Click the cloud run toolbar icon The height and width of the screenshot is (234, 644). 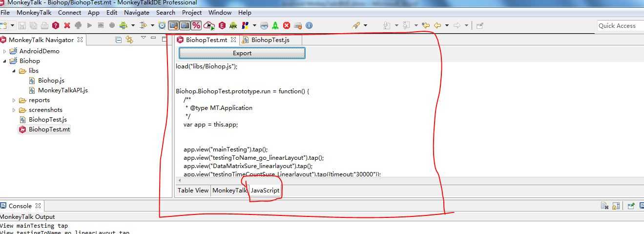pyautogui.click(x=209, y=25)
